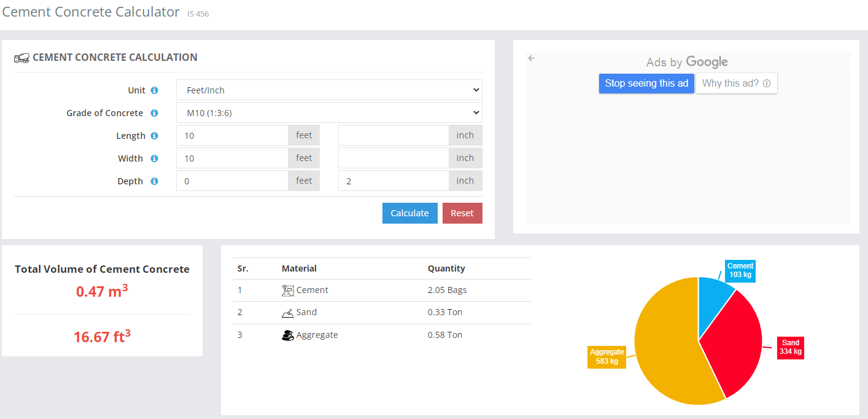Click the inch unit label on Depth row
This screenshot has height=419, width=868.
pos(465,181)
